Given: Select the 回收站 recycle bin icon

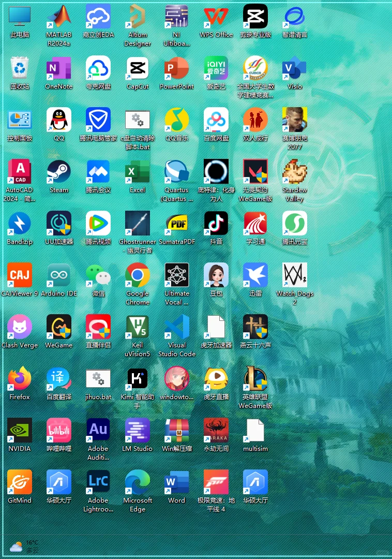Looking at the screenshot, I should click(x=20, y=68).
